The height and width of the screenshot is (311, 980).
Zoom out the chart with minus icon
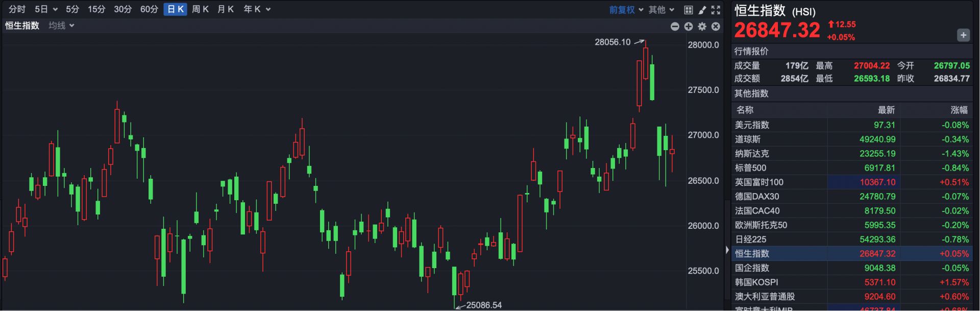(675, 27)
